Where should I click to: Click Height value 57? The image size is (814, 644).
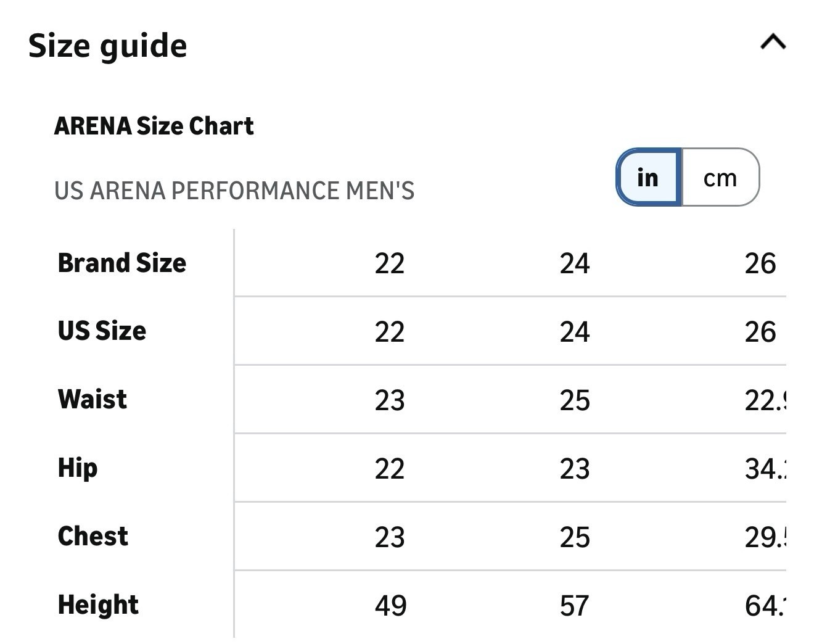[x=574, y=606]
